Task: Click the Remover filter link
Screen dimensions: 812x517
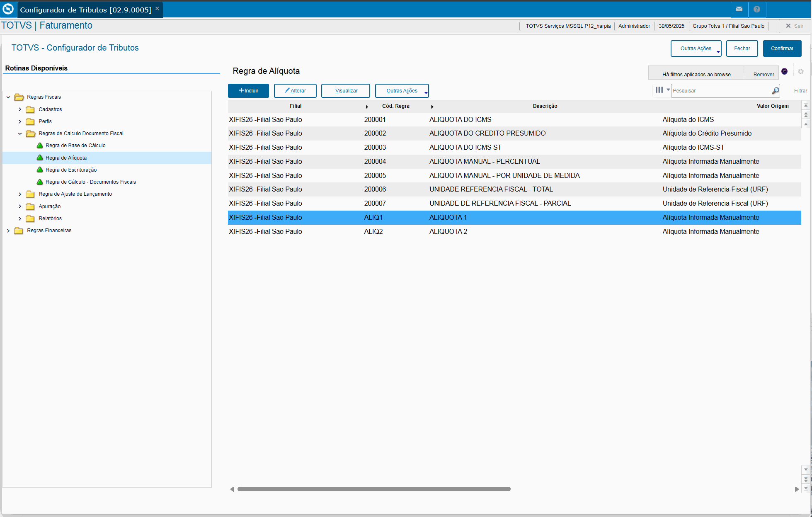Action: click(x=764, y=75)
